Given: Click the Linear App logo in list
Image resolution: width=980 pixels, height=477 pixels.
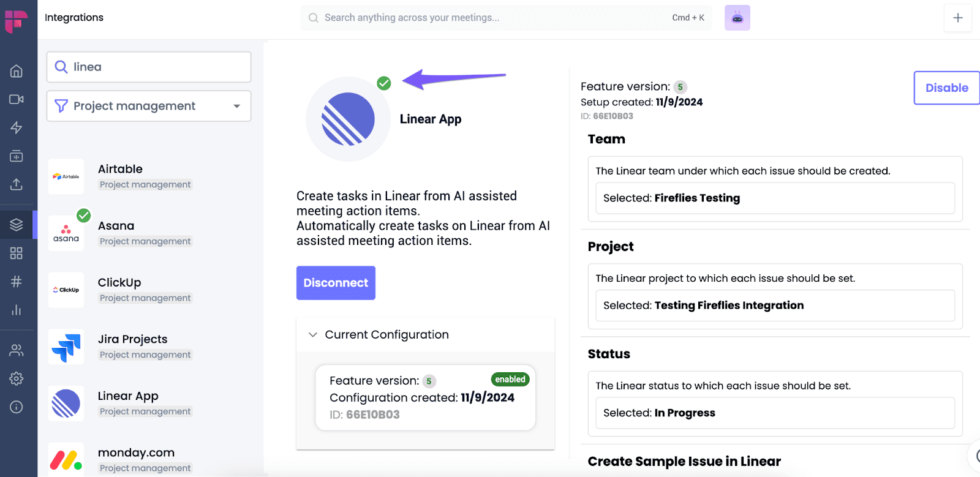Looking at the screenshot, I should [x=66, y=404].
